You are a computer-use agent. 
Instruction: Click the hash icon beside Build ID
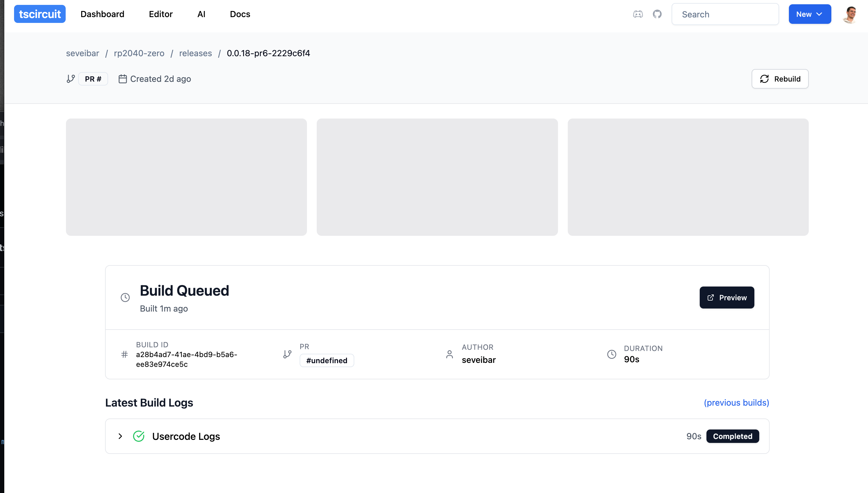pos(125,354)
